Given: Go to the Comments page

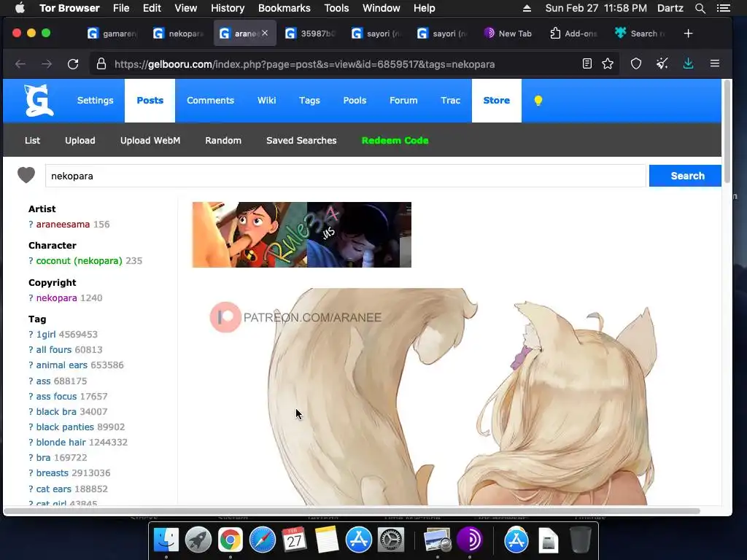Looking at the screenshot, I should point(210,101).
